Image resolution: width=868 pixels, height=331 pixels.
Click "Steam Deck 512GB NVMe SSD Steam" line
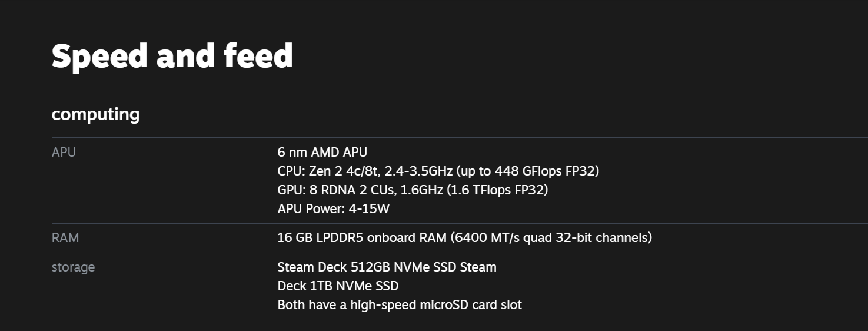[x=387, y=267]
